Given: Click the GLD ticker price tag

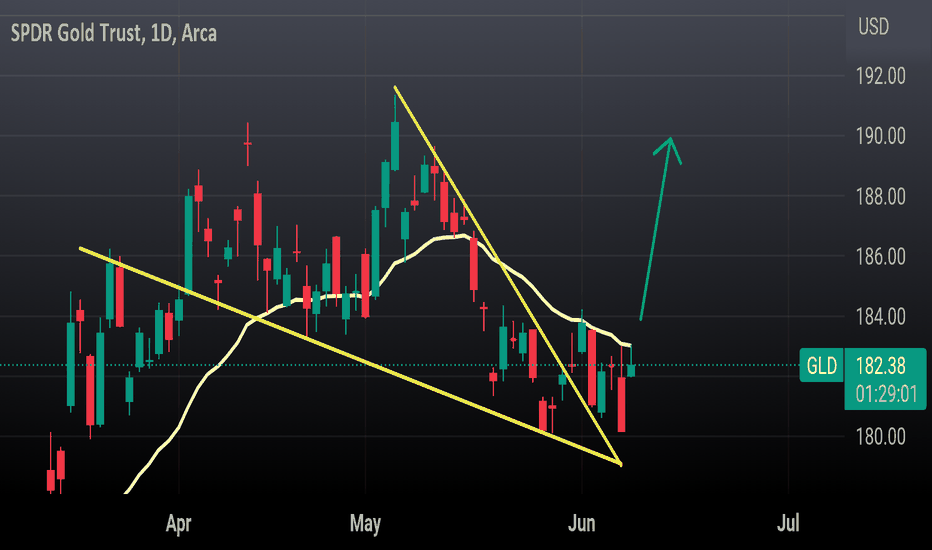Looking at the screenshot, I should pos(821,365).
